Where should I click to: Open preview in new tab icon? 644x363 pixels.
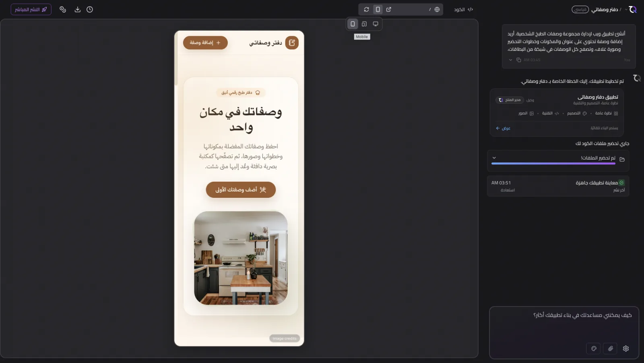click(389, 9)
